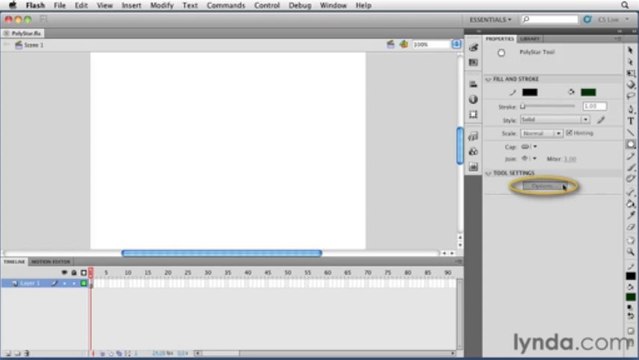639x360 pixels.
Task: Click the Edit Scene icon above stage
Action: [x=390, y=44]
